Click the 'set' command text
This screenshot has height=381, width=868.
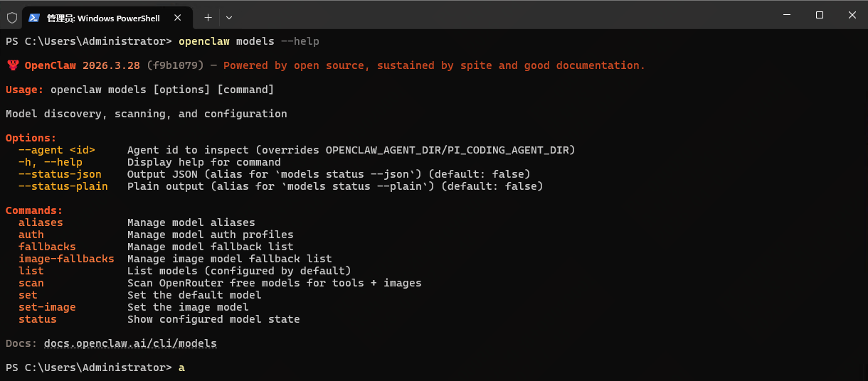pyautogui.click(x=28, y=295)
